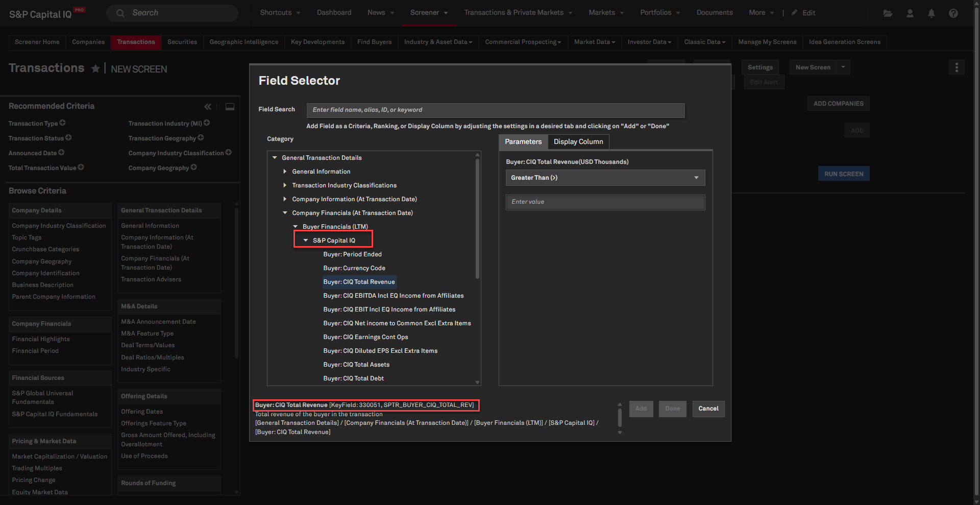Screen dimensions: 980x505
Task: Open the folder icon in top bar
Action: (x=888, y=13)
